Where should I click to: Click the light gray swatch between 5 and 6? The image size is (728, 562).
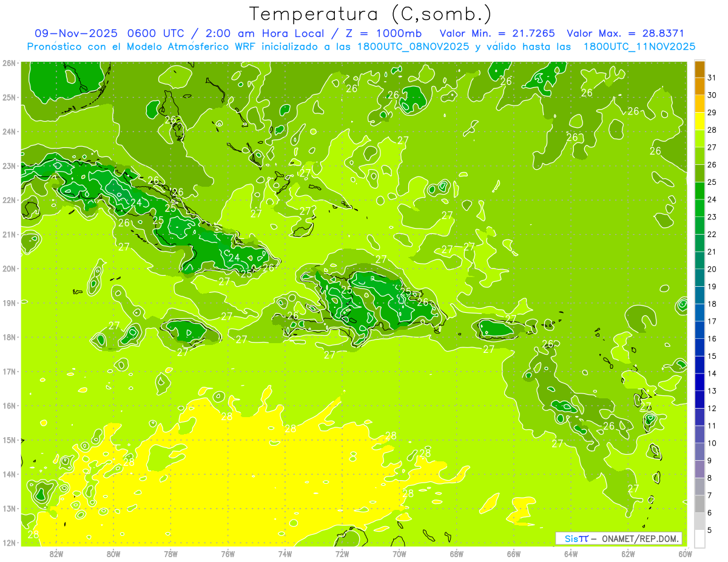(x=699, y=521)
